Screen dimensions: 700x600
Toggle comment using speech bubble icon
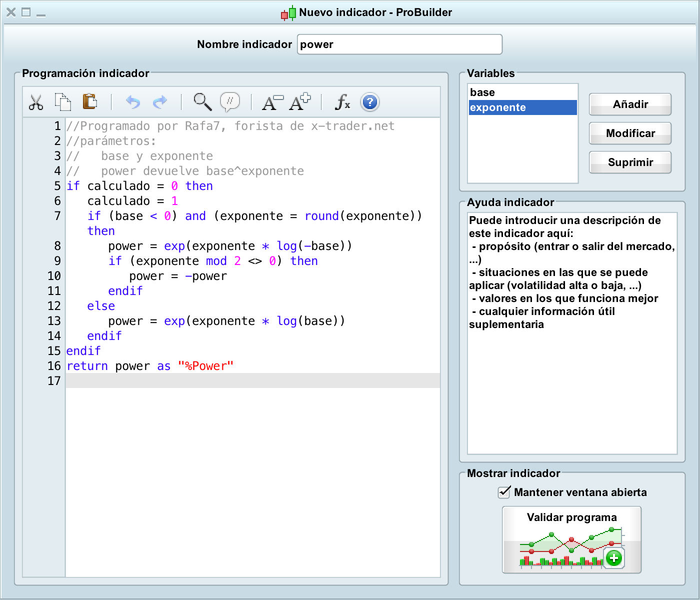tap(230, 101)
